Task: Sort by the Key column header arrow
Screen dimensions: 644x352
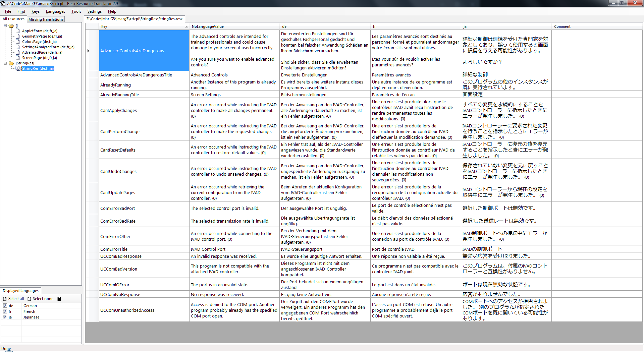Action: tap(186, 26)
